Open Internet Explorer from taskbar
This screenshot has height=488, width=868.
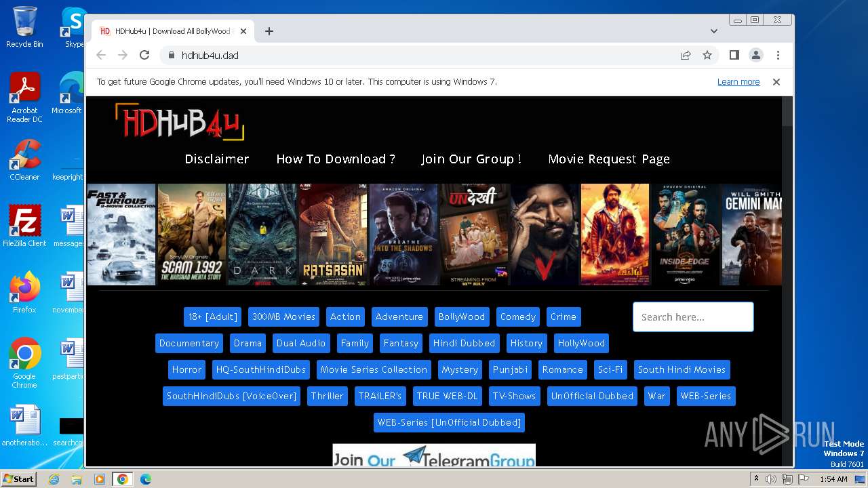tap(54, 479)
